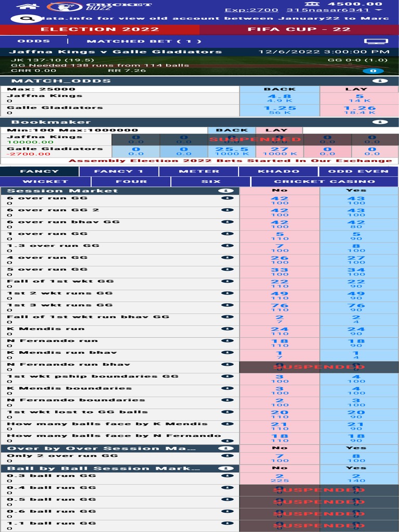The width and height of the screenshot is (399, 532).
Task: Select the WICKET market tab
Action: click(45, 181)
